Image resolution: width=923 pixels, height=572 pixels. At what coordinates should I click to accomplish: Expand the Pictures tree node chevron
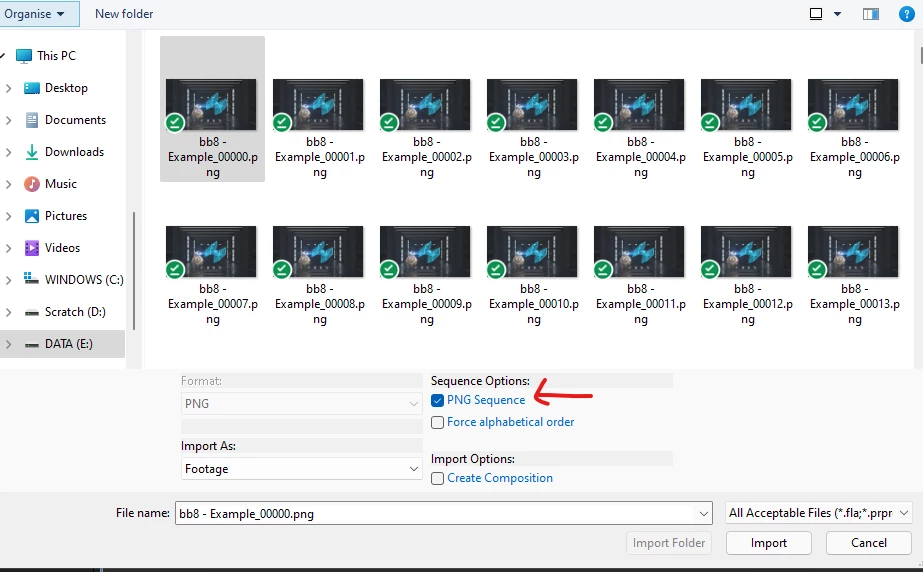(8, 216)
